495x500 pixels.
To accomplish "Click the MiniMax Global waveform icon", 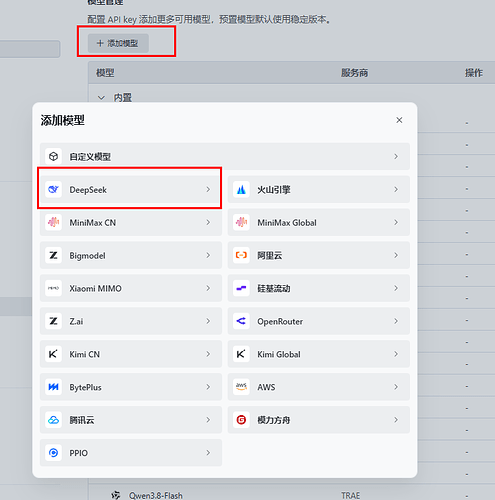I will click(x=241, y=222).
